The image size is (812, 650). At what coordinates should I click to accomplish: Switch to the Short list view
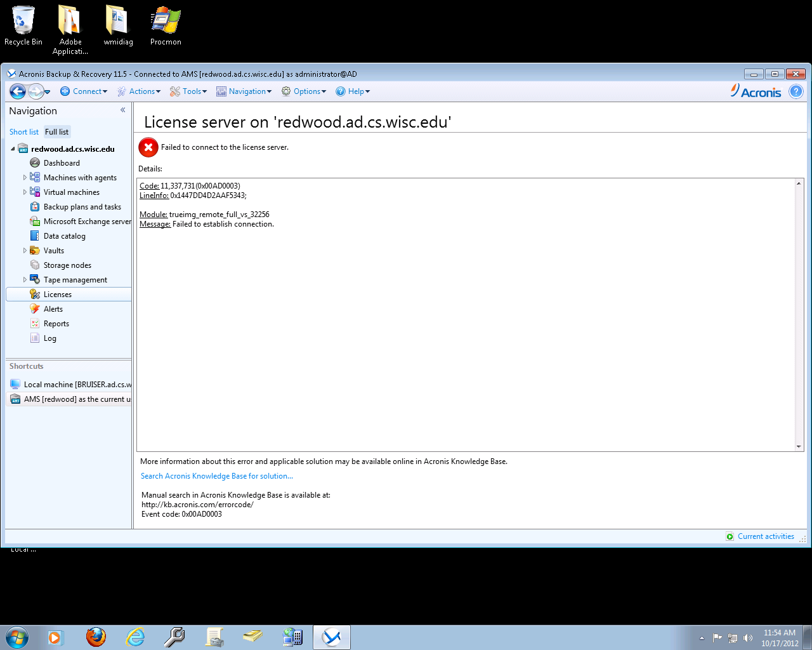[24, 132]
